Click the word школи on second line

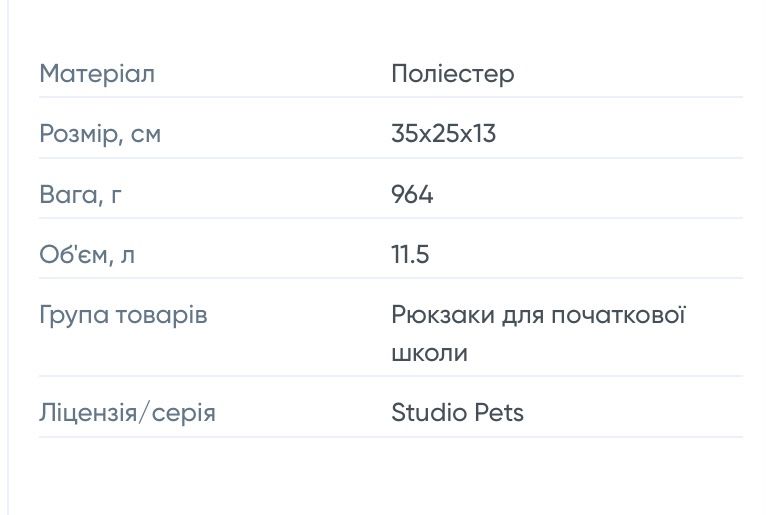[429, 353]
